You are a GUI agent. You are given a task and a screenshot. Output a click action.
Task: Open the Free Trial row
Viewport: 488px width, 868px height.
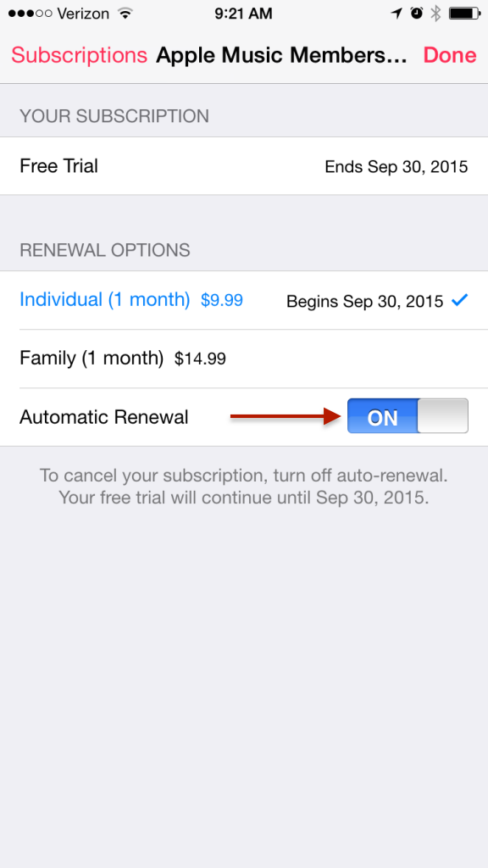coord(244,166)
